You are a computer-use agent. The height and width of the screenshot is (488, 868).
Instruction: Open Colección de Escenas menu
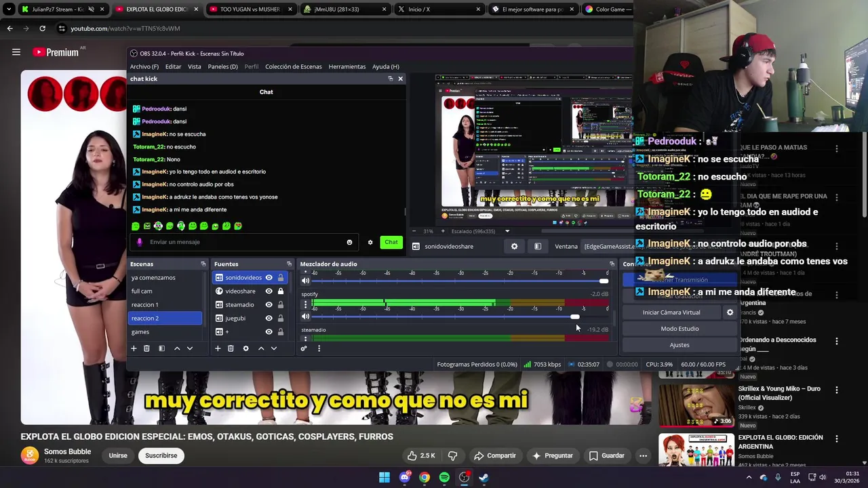(x=293, y=66)
